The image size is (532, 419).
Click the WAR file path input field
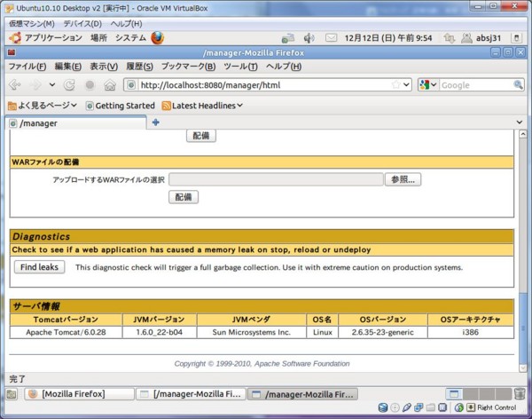[x=276, y=179]
